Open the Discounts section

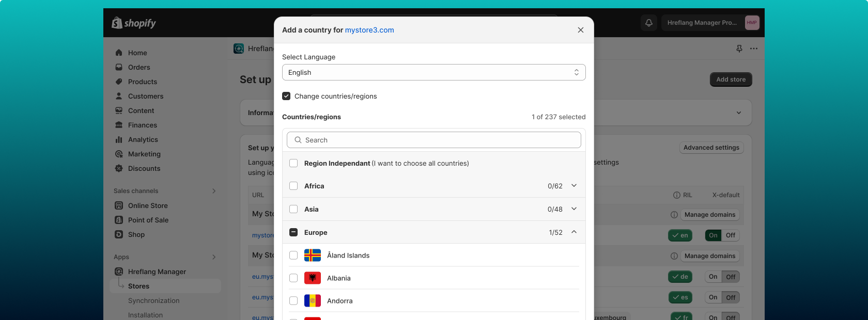(x=143, y=168)
